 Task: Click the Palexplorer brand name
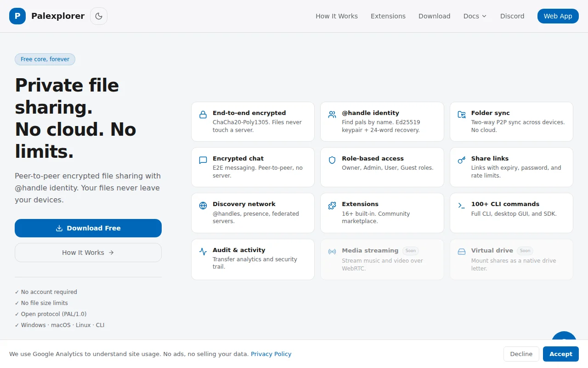pyautogui.click(x=58, y=16)
